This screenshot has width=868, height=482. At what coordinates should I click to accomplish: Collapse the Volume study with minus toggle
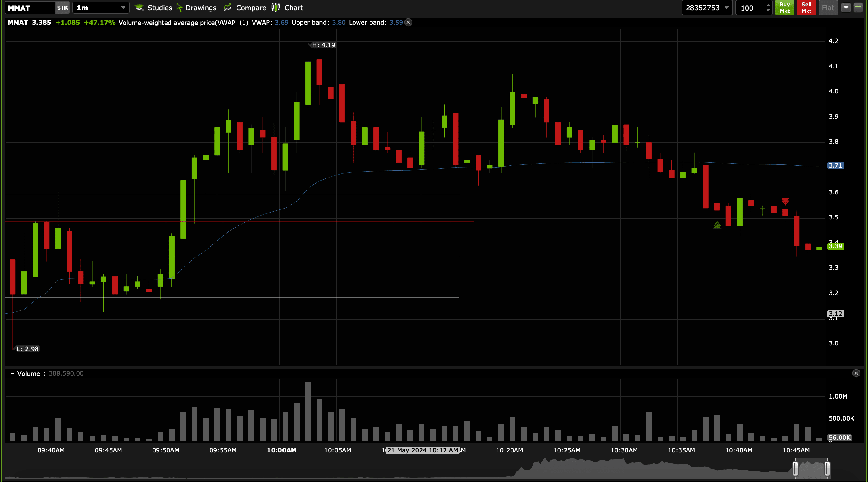[x=13, y=373]
